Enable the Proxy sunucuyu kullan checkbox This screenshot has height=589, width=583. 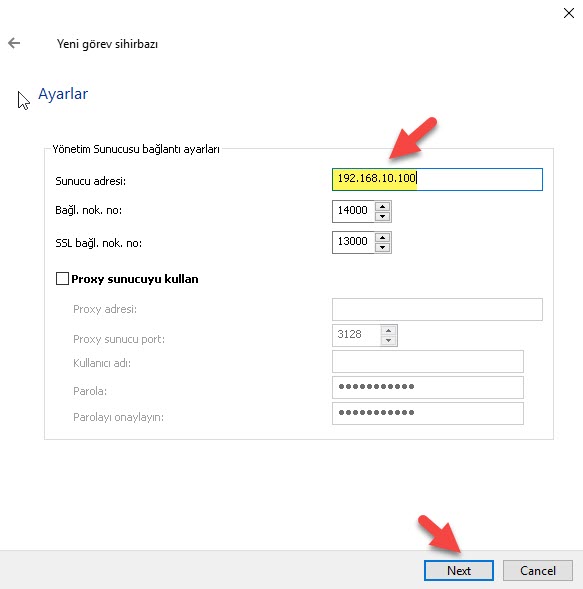[62, 279]
